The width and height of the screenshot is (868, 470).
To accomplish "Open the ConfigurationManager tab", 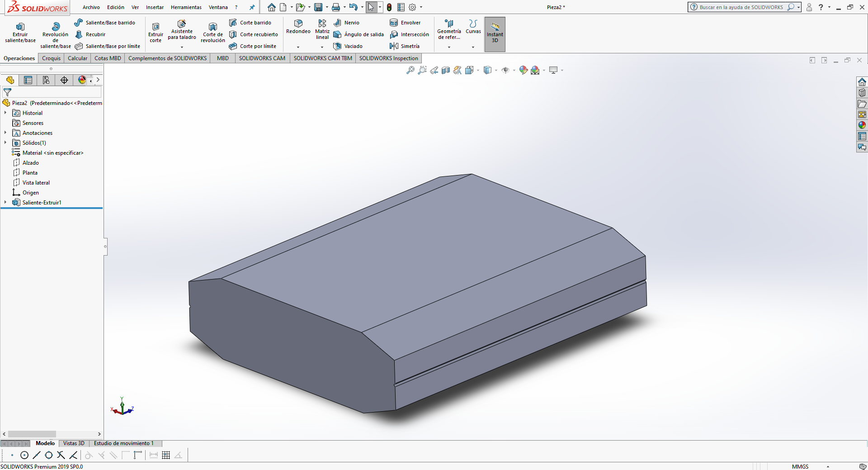I will 46,80.
